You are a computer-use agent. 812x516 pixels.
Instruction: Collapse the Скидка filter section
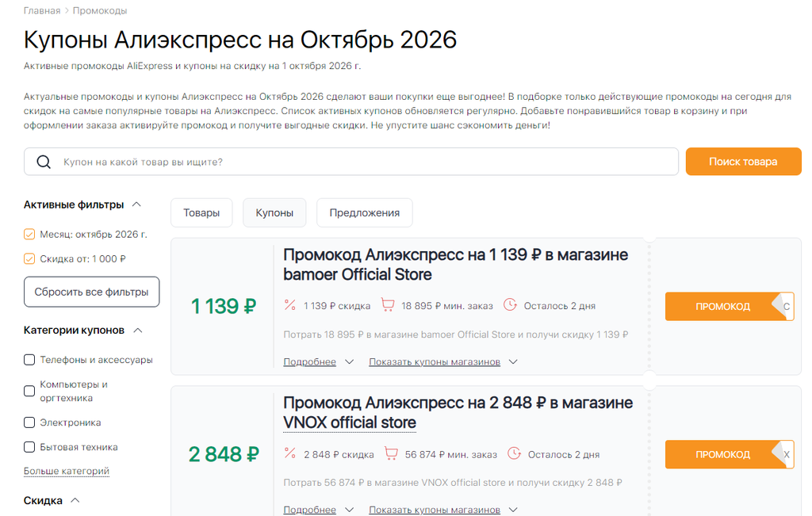(x=75, y=500)
